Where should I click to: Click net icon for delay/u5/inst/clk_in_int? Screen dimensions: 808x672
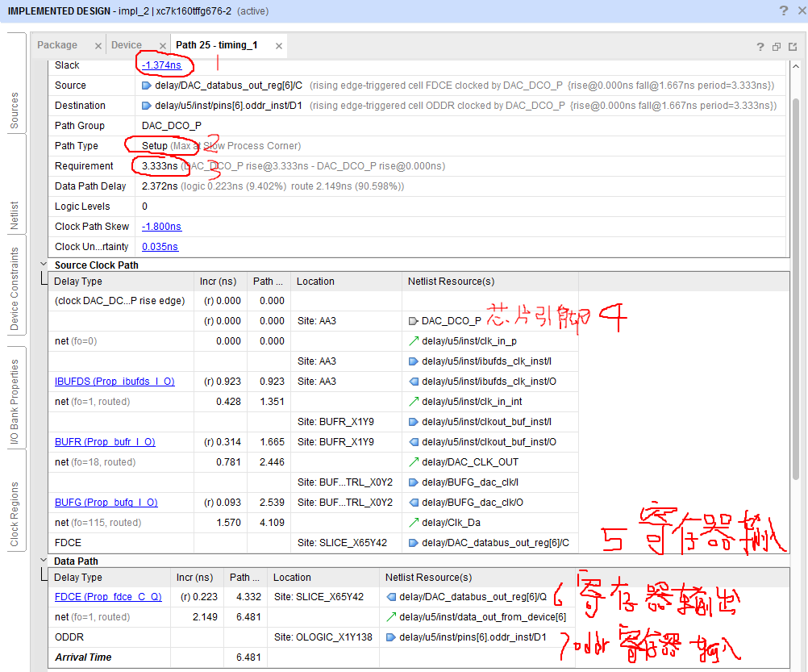[x=414, y=402]
